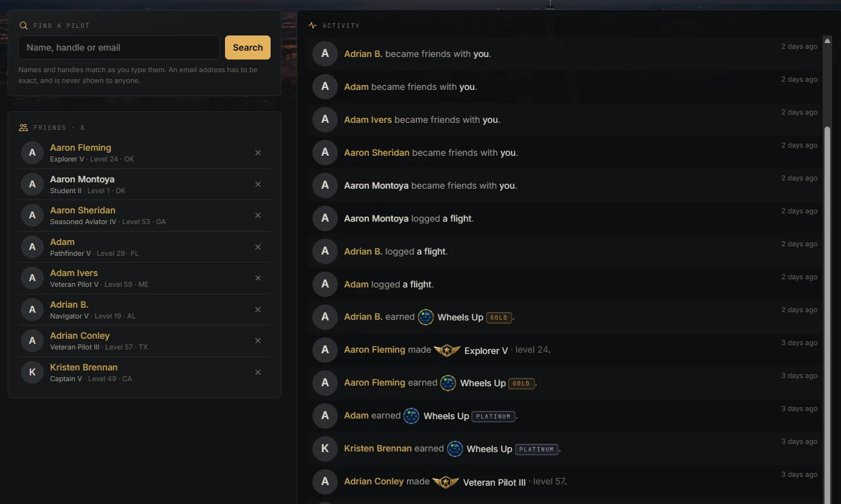Focus the name, handle or email field

coord(119,47)
